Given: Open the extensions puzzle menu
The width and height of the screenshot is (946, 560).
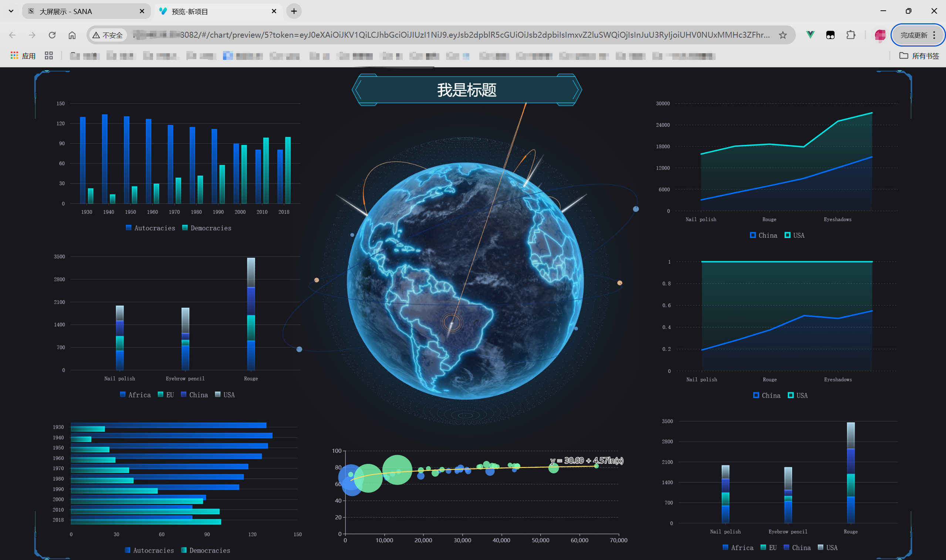Looking at the screenshot, I should [851, 35].
